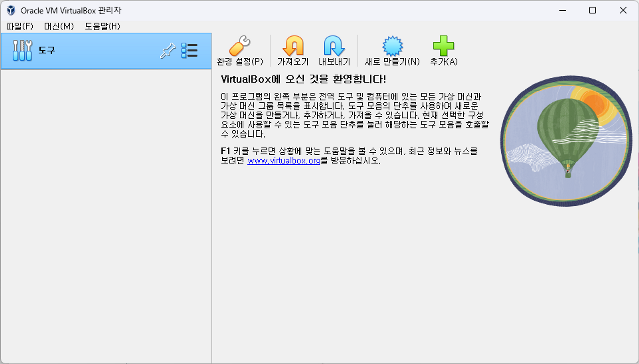Toggle the pin icon in Tools row
This screenshot has height=364, width=639.
tap(168, 51)
